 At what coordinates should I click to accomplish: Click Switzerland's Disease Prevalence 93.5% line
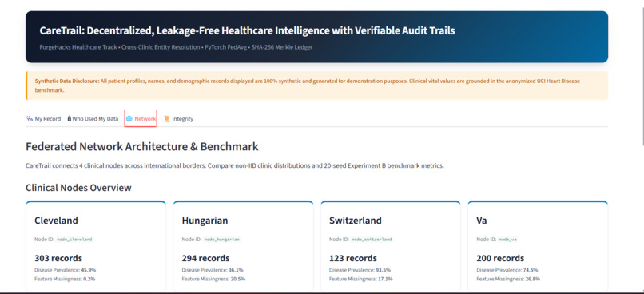pos(360,270)
